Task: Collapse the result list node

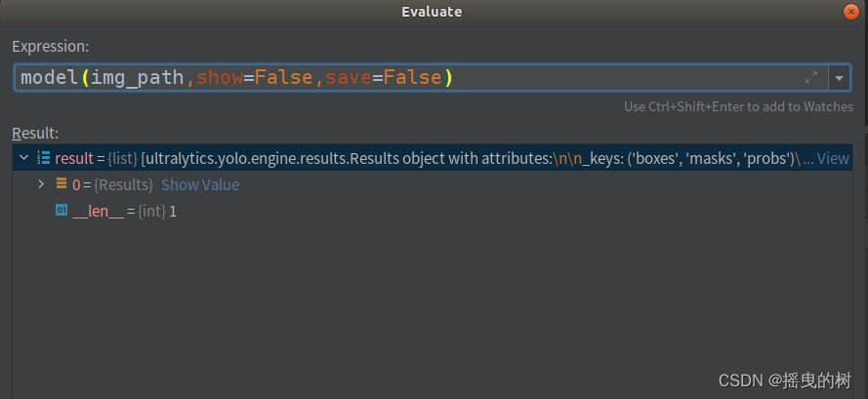Action: pyautogui.click(x=23, y=158)
